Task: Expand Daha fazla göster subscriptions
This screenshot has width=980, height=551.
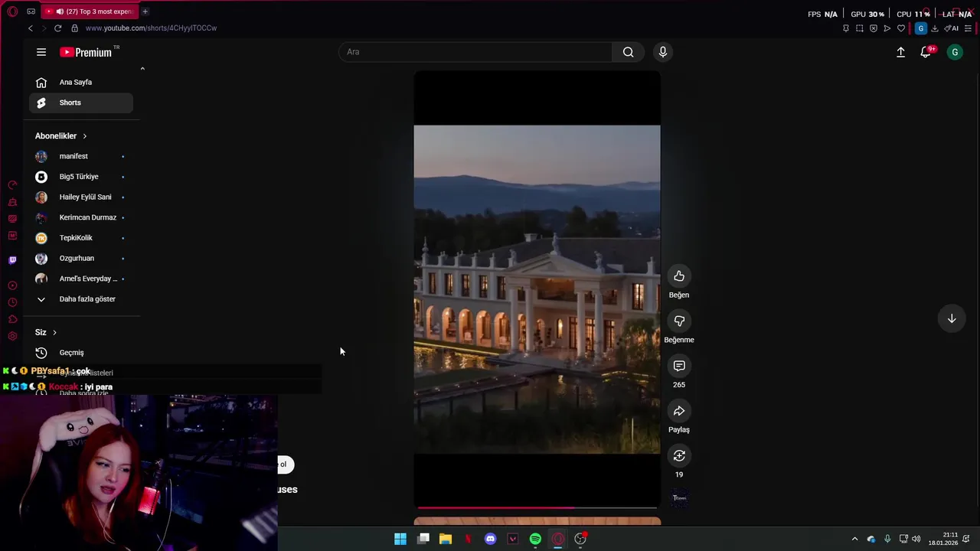Action: click(x=81, y=299)
